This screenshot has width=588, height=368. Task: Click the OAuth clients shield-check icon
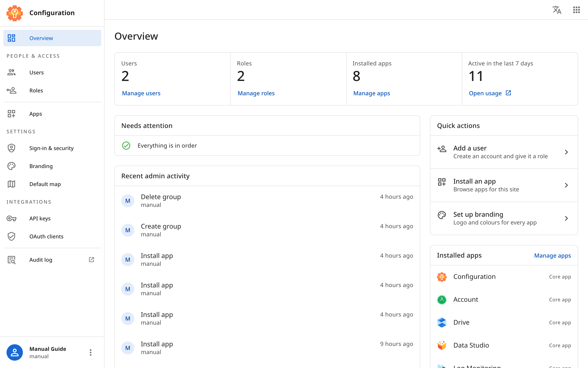[x=11, y=236]
